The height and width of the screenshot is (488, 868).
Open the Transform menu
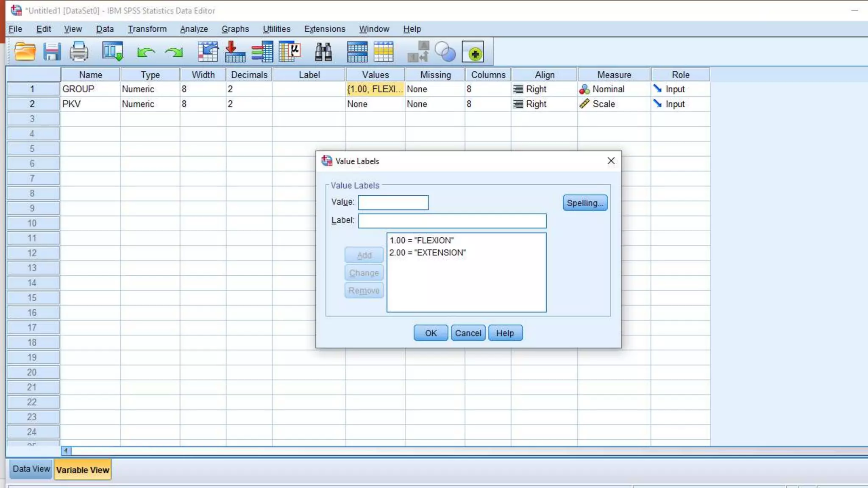click(147, 29)
